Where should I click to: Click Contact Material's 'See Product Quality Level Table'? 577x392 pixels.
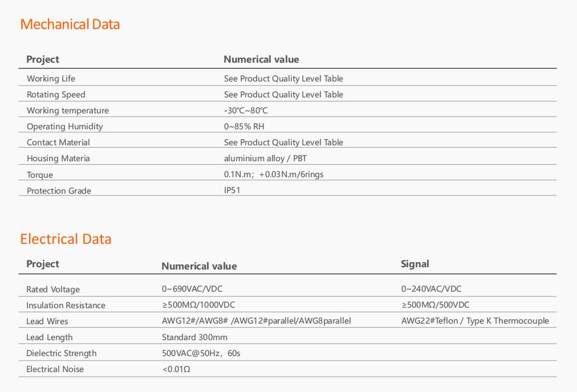point(283,142)
